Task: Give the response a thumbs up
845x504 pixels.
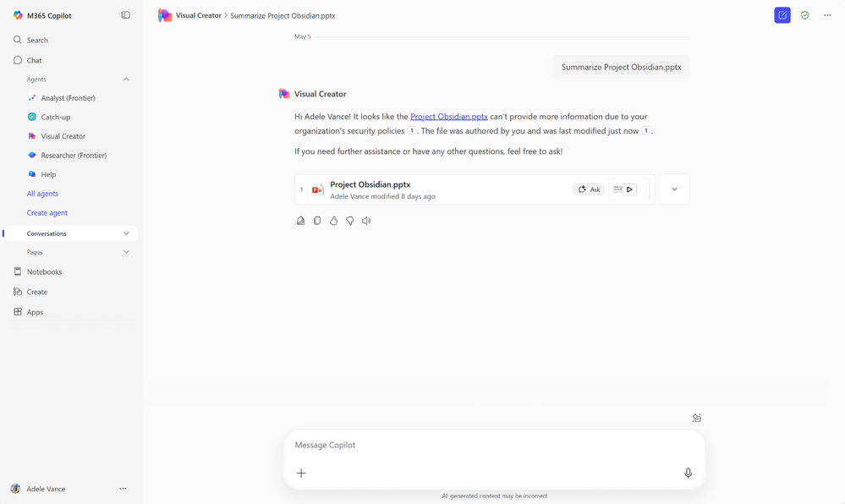Action: tap(333, 221)
